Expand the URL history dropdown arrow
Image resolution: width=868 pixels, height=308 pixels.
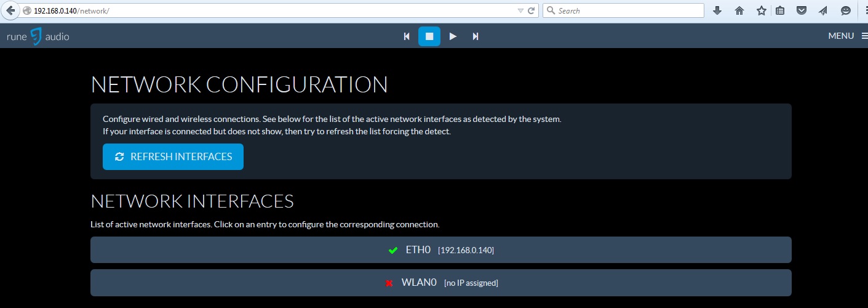point(520,11)
